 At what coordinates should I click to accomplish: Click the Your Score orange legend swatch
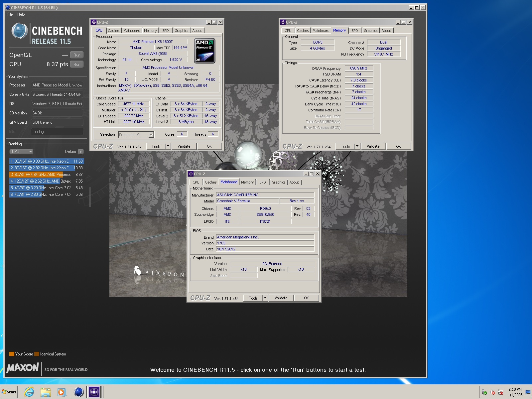pos(12,354)
